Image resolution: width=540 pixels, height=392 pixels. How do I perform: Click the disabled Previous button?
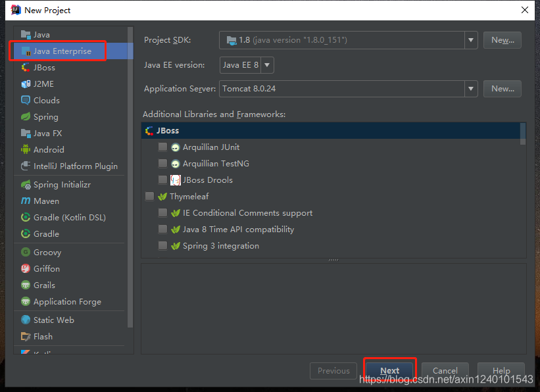[x=333, y=371]
